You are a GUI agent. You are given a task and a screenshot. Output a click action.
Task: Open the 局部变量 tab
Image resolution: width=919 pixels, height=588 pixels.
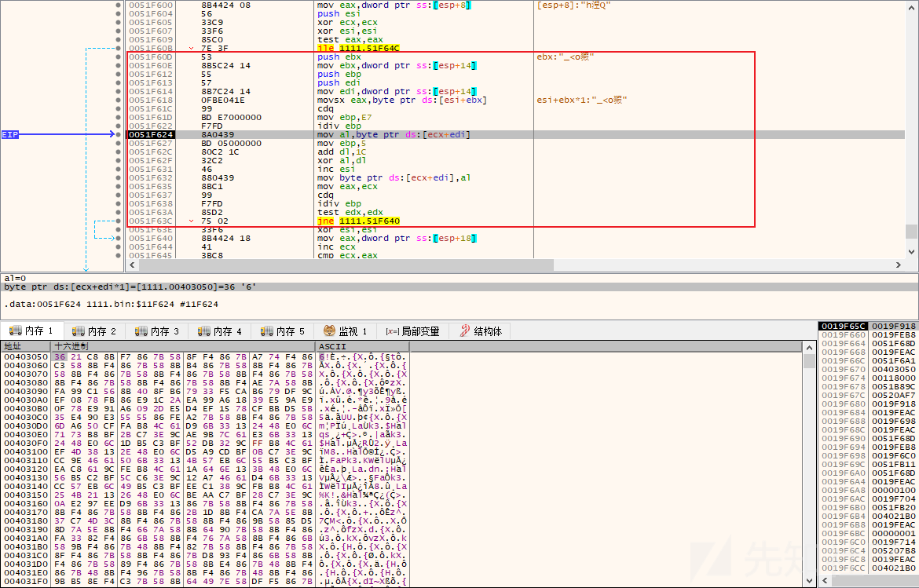pyautogui.click(x=412, y=331)
